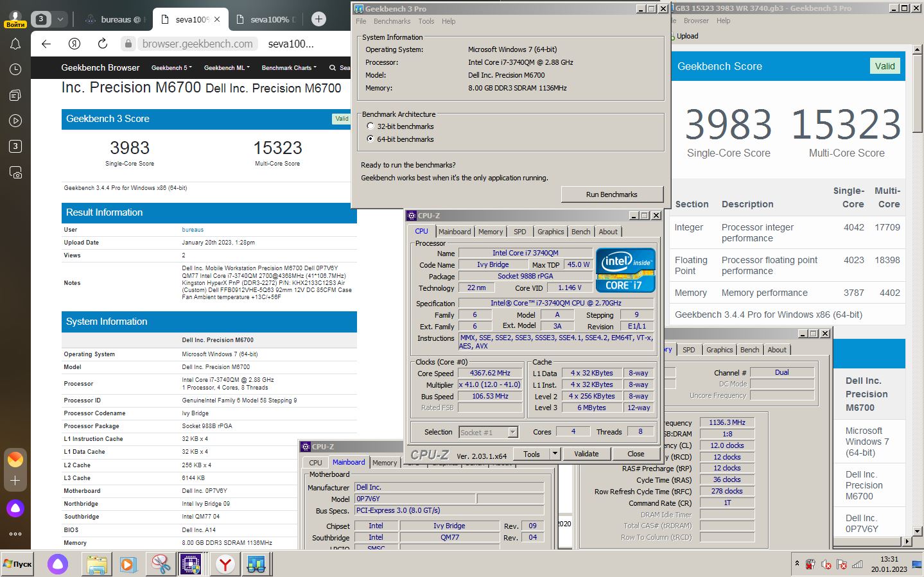
Task: Click the Geekbench Browser search magnifier
Action: [x=333, y=67]
